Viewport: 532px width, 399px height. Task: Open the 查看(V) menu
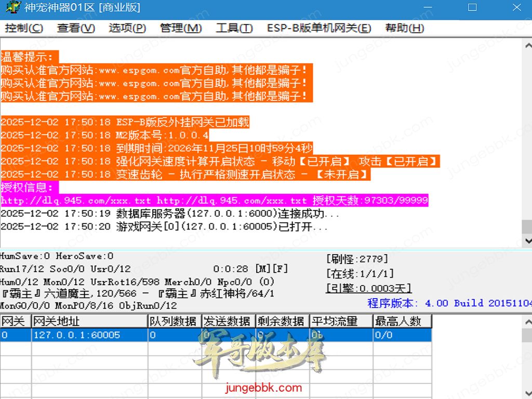(76, 28)
